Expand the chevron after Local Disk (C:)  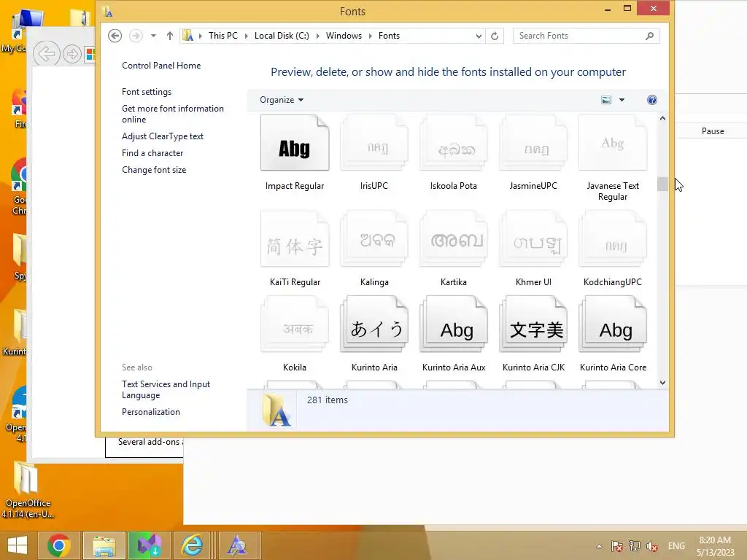click(x=317, y=36)
